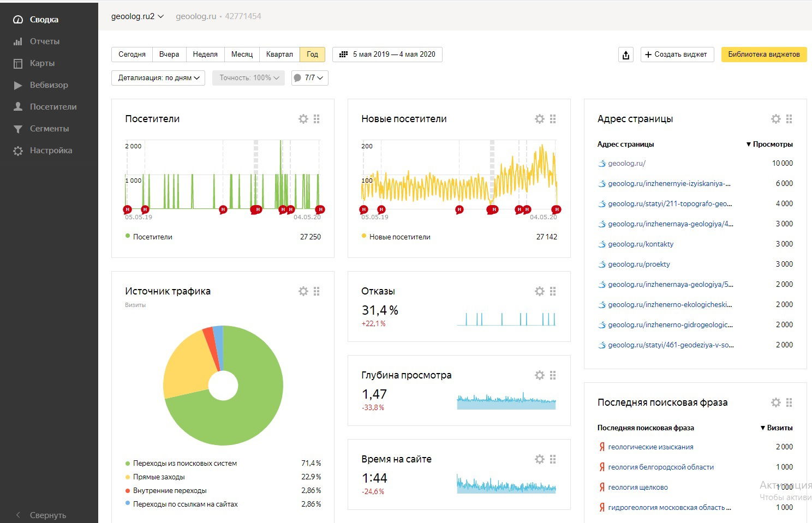Open settings gear of Время на сайте widget
812x523 pixels.
tap(540, 459)
